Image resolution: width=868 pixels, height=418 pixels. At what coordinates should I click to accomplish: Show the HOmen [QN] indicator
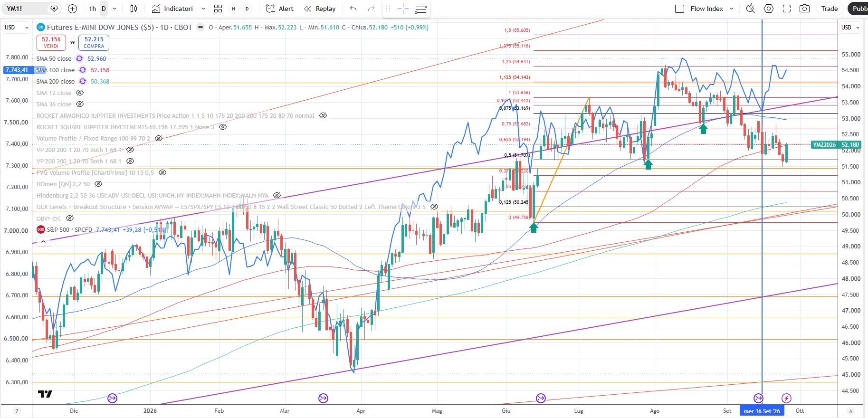click(x=98, y=184)
